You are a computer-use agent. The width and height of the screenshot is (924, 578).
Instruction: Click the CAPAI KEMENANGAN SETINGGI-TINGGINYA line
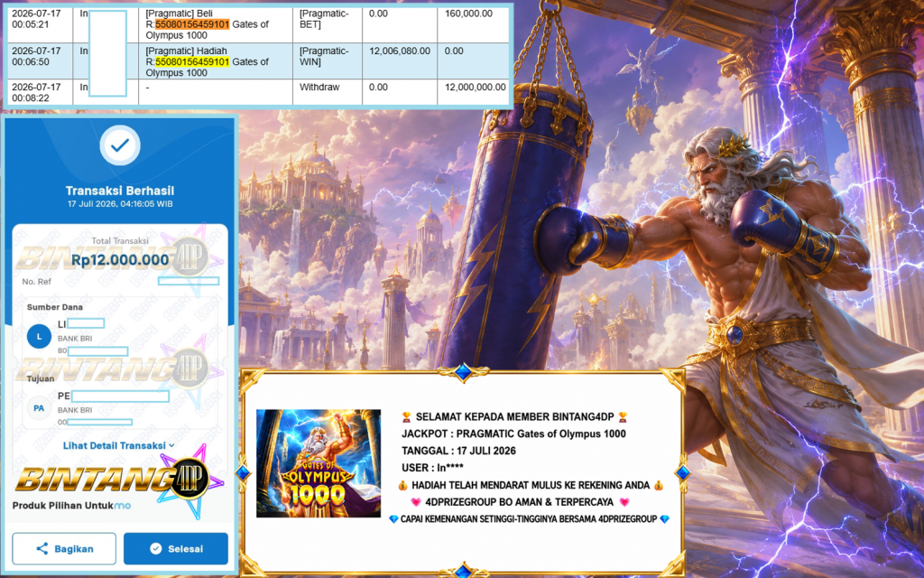tap(529, 519)
